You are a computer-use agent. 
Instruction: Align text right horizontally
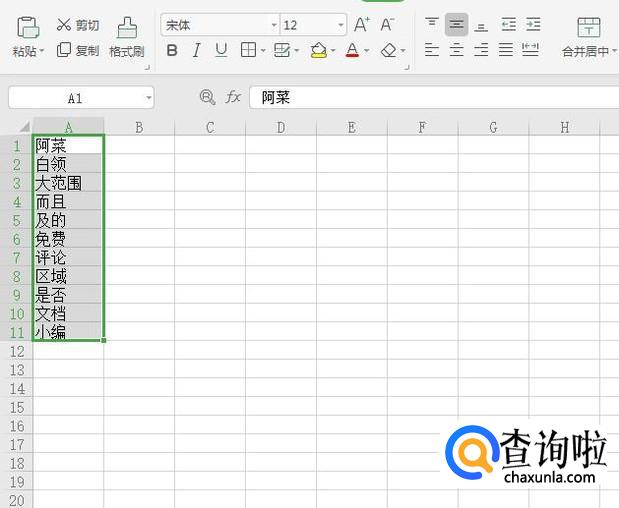tap(481, 50)
